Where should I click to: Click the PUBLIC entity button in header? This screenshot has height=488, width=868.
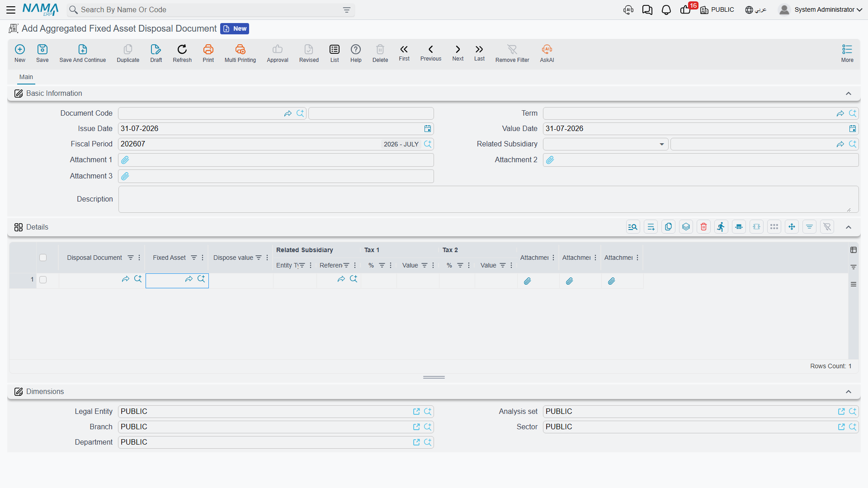(717, 10)
